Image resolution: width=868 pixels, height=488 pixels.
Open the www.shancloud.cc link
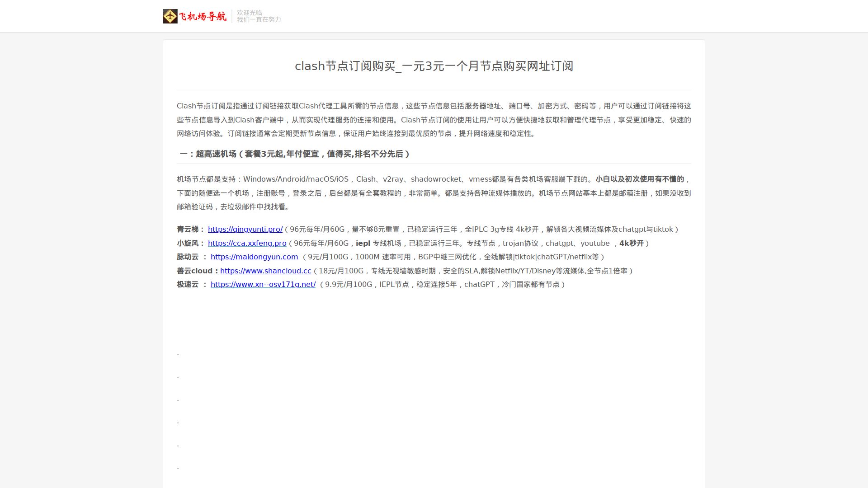[265, 271]
